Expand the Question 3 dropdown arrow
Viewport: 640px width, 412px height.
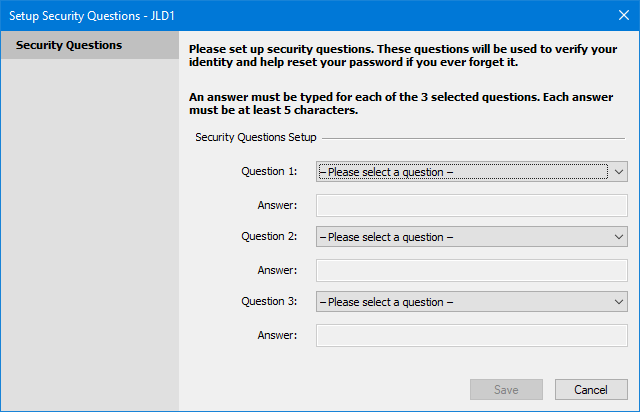pos(619,302)
